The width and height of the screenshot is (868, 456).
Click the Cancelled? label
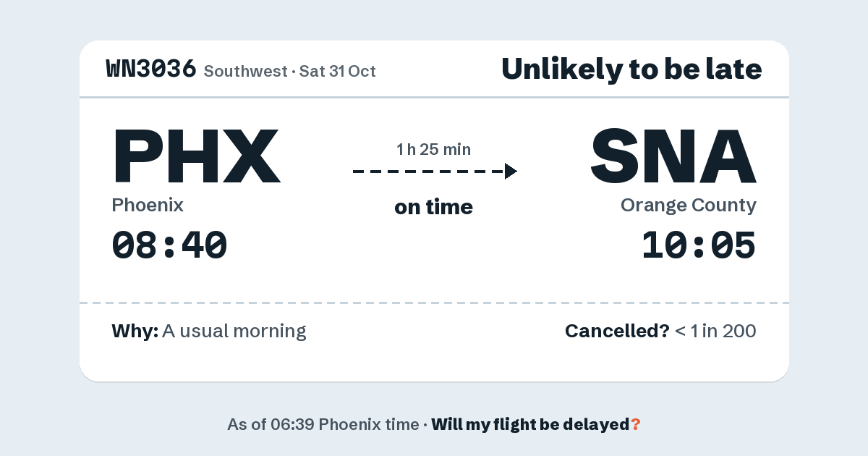click(x=617, y=332)
